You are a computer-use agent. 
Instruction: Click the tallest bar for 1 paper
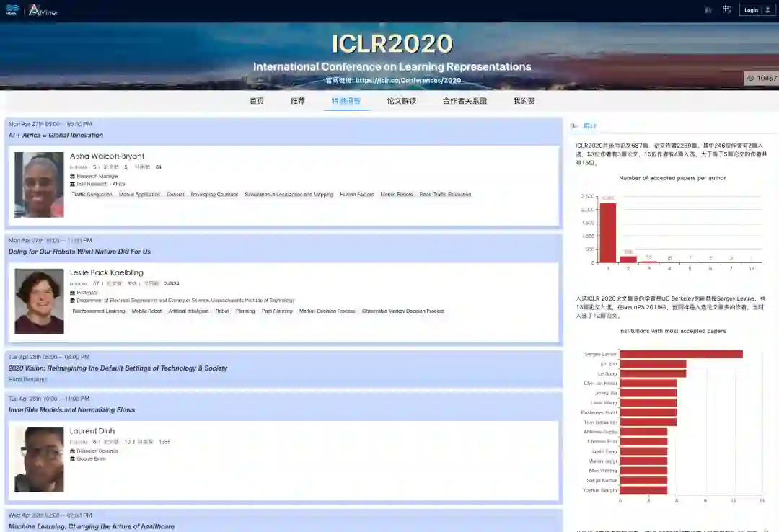pos(608,233)
